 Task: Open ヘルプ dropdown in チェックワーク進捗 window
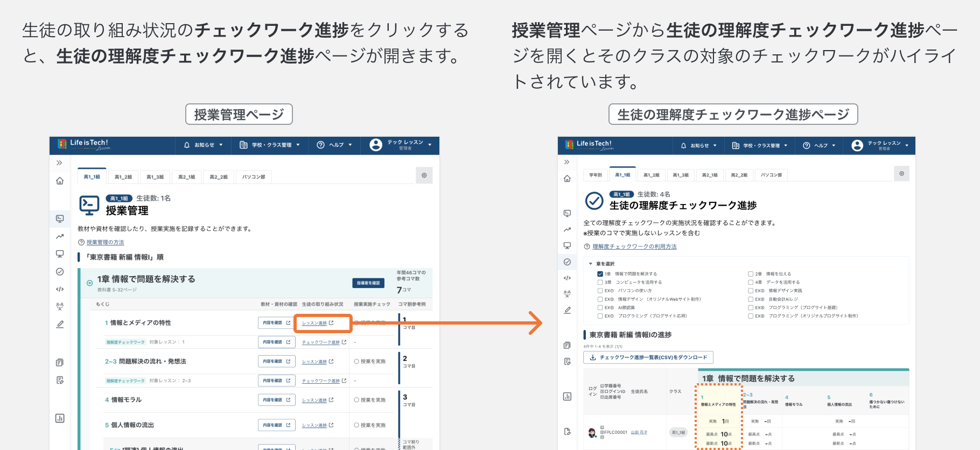point(820,146)
